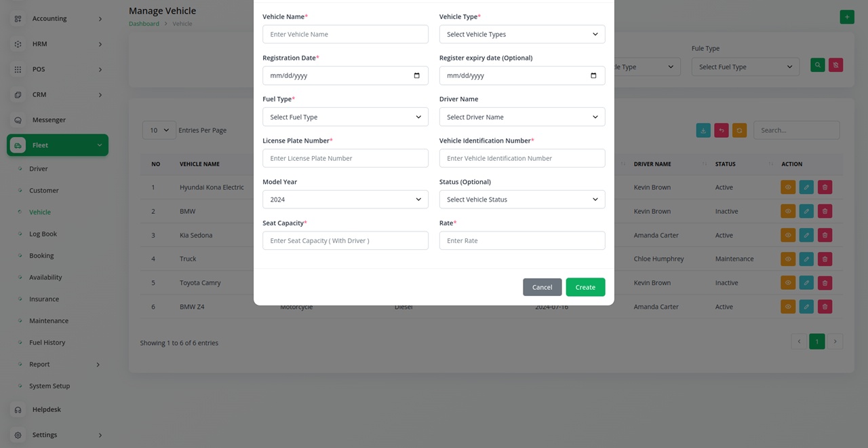Click the Enter Vehicle Name field
The width and height of the screenshot is (868, 448).
click(345, 34)
